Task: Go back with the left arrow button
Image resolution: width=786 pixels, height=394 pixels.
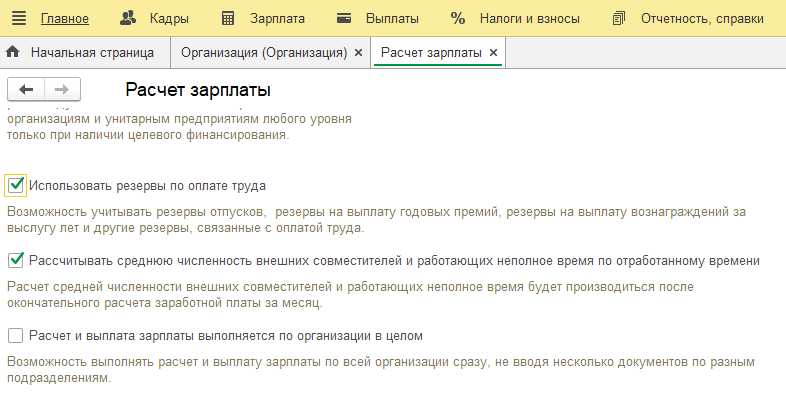Action: tap(26, 90)
